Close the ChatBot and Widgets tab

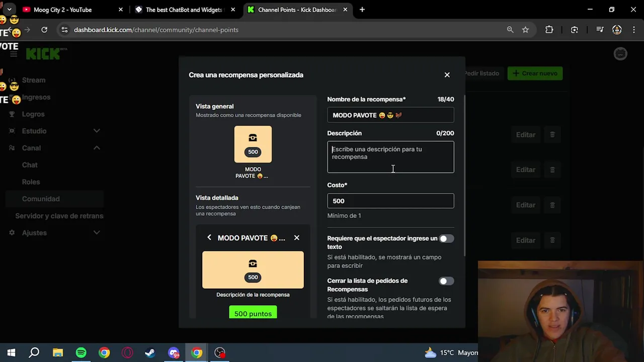click(x=232, y=10)
